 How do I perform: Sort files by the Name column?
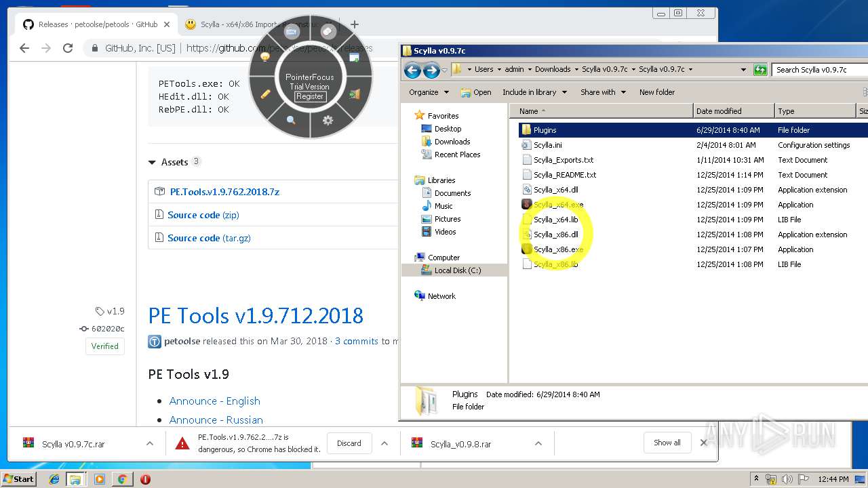pos(603,110)
